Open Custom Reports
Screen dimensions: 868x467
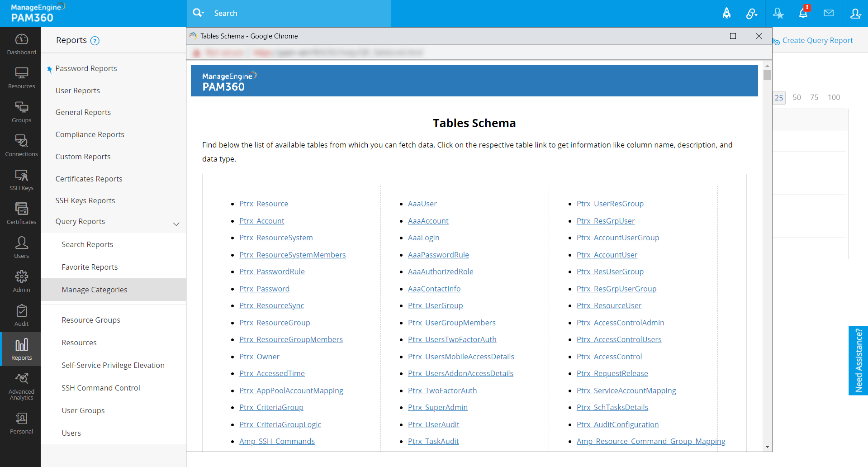(x=83, y=157)
